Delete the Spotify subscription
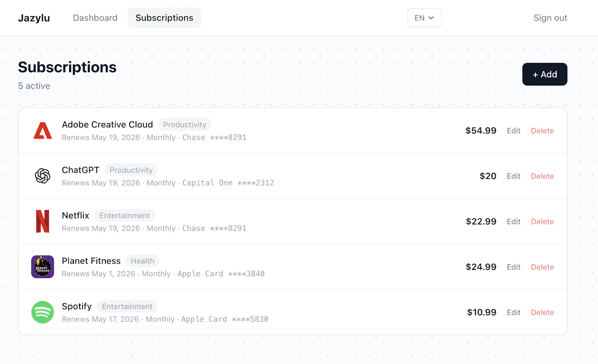 tap(542, 312)
